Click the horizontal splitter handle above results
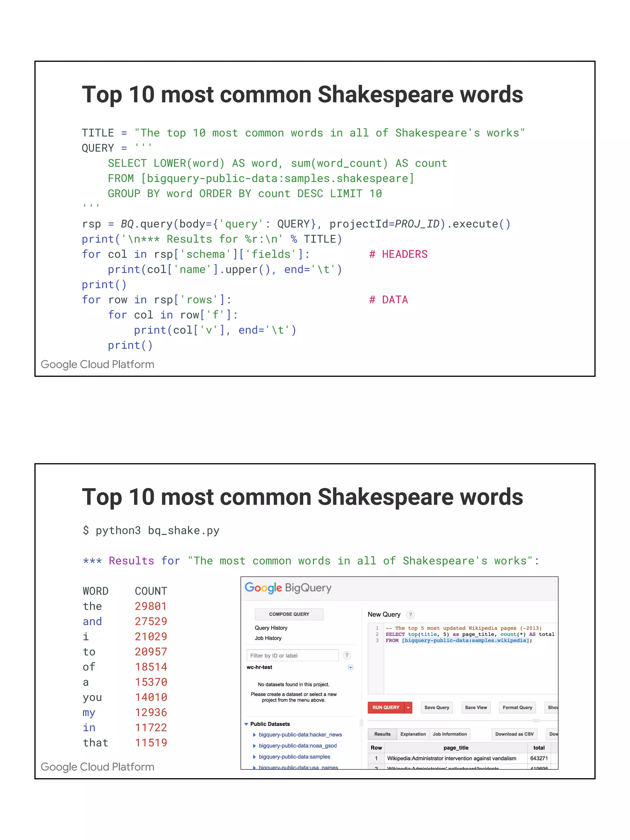The width and height of the screenshot is (630, 840). pos(536,720)
